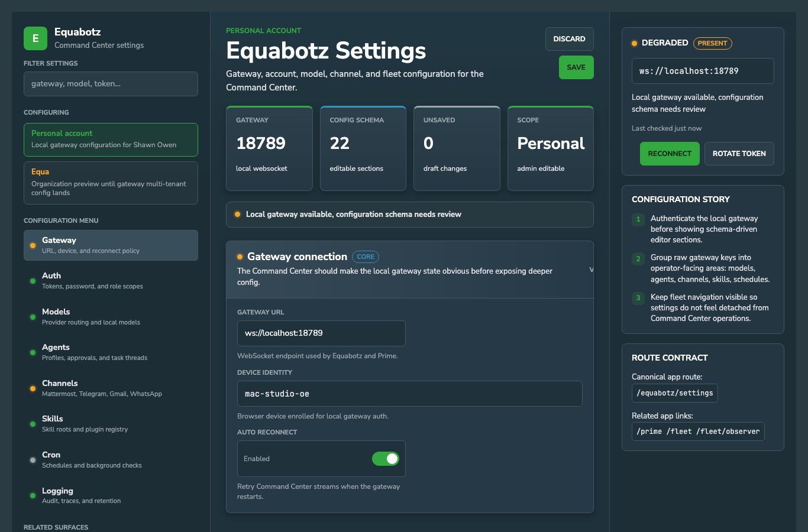Viewport: 808px width, 532px height.
Task: Click the Device Identity field mac-studio-oe
Action: 409,394
